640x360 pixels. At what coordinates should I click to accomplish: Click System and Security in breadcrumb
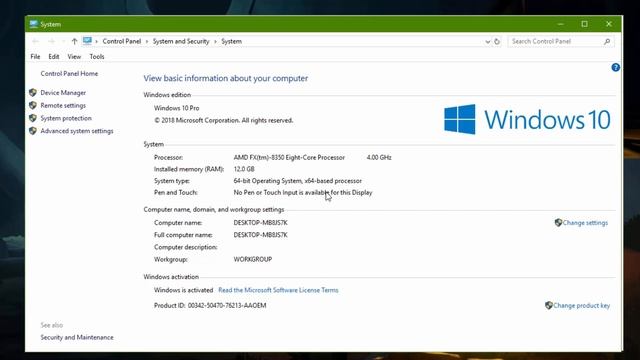[181, 41]
